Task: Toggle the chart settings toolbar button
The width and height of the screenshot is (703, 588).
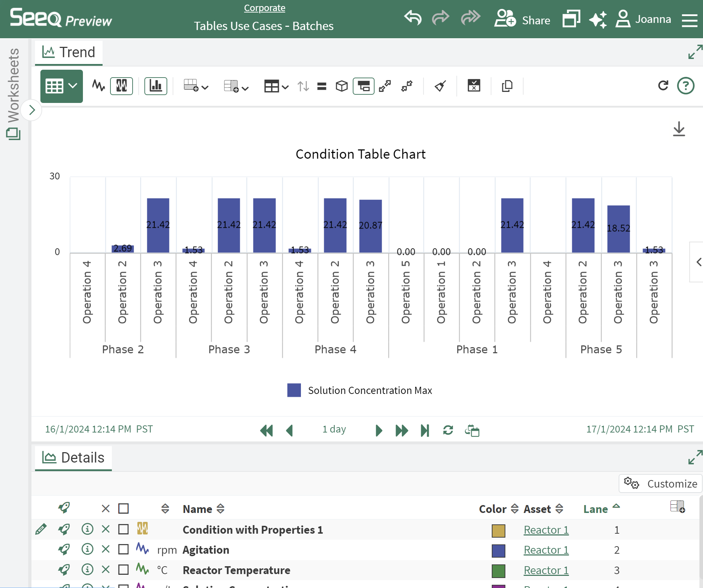Action: (x=363, y=86)
